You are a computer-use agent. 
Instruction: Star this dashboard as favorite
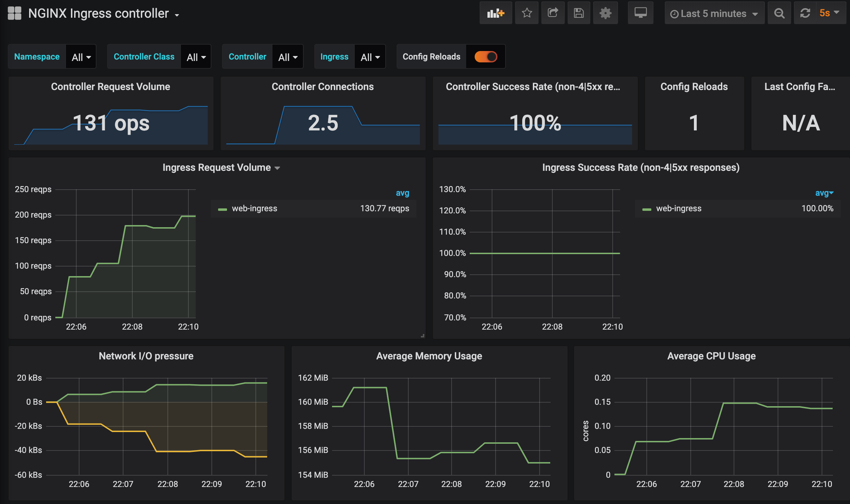pyautogui.click(x=527, y=13)
